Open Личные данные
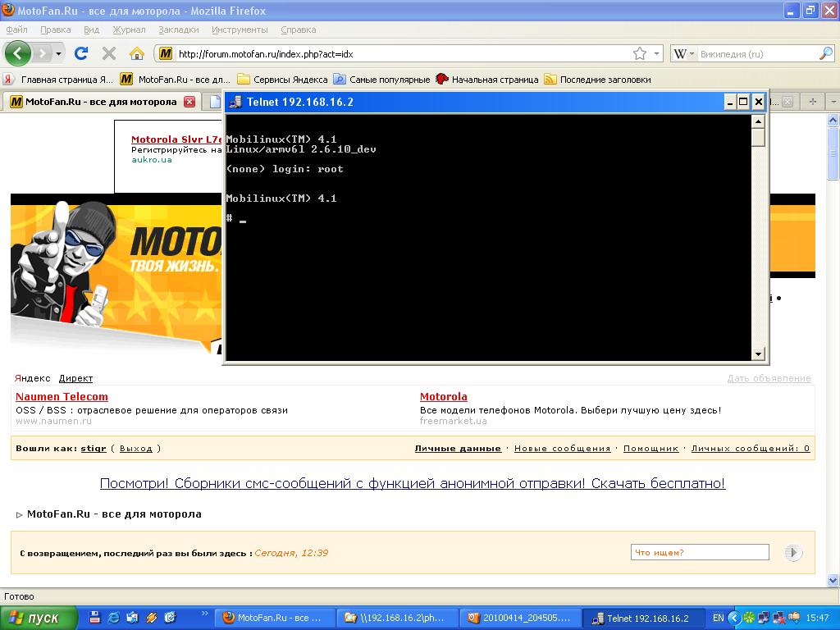Image resolution: width=840 pixels, height=630 pixels. coord(458,449)
